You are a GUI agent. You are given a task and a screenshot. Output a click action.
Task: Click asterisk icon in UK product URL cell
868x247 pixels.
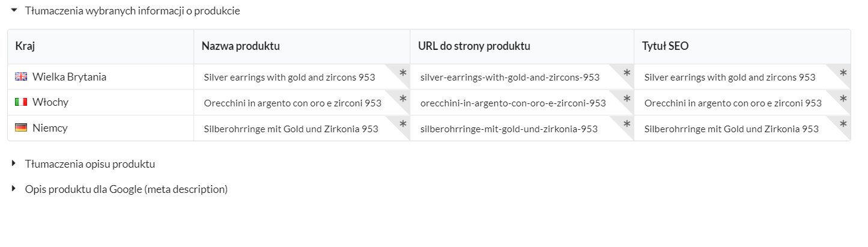627,73
